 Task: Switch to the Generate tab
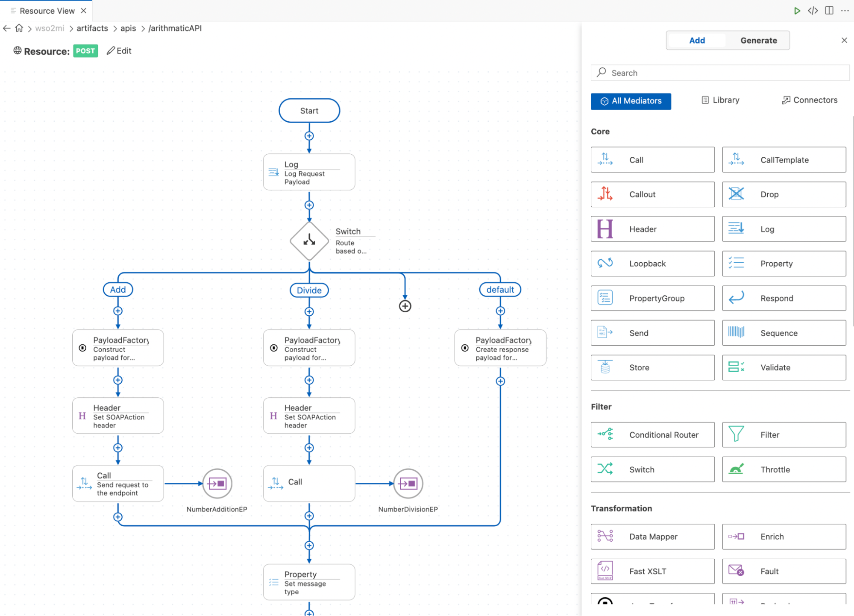[x=758, y=40]
